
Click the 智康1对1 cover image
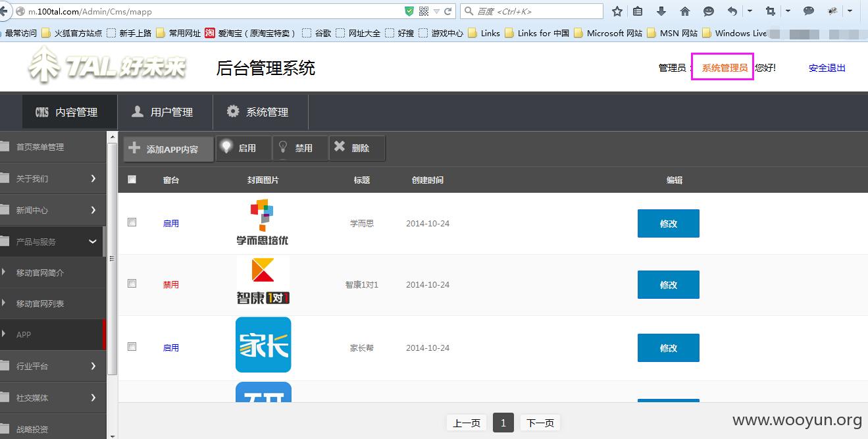click(x=263, y=280)
